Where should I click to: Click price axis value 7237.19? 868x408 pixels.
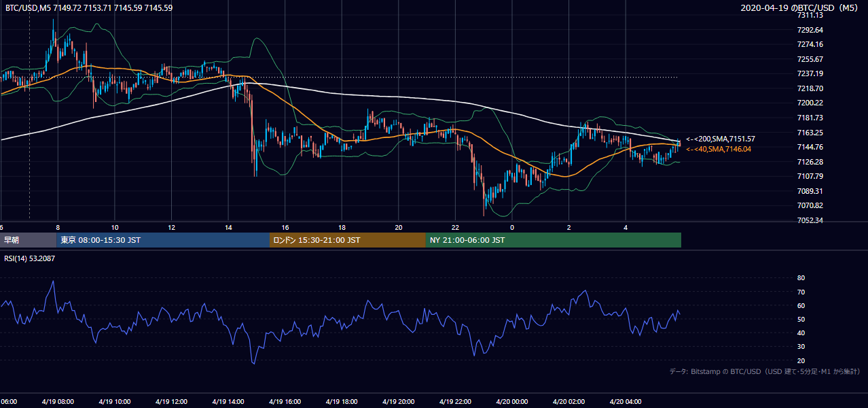[x=810, y=73]
